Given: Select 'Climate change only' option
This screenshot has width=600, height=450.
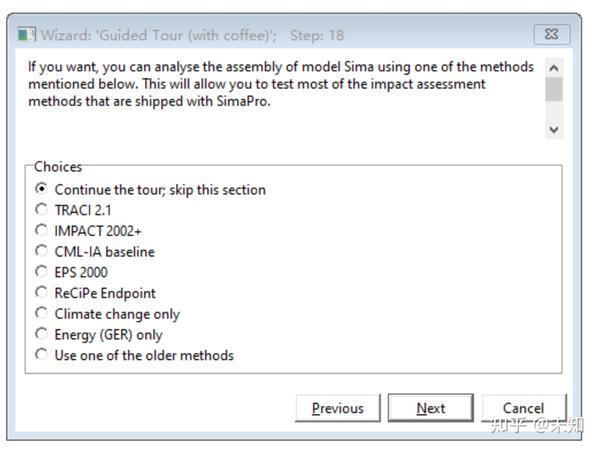Looking at the screenshot, I should pos(41,314).
